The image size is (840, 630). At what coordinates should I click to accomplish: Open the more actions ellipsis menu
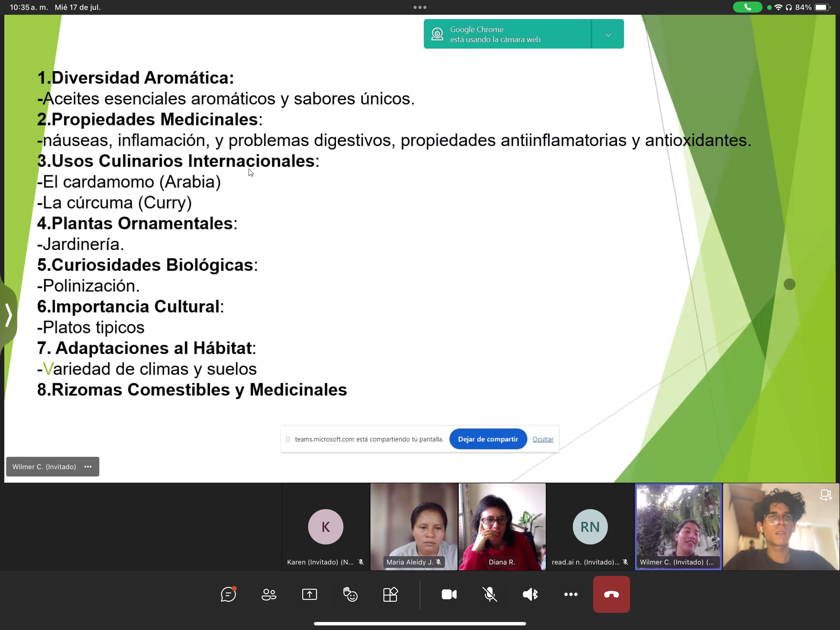coord(571,594)
